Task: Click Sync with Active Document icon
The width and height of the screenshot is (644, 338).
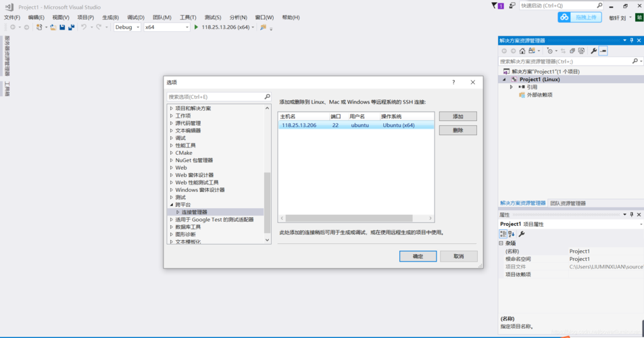Action: (563, 51)
